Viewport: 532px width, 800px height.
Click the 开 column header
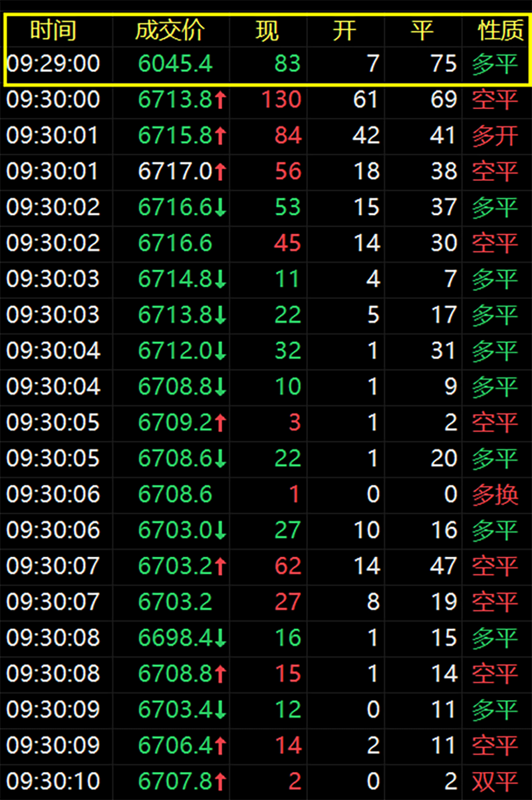(344, 31)
